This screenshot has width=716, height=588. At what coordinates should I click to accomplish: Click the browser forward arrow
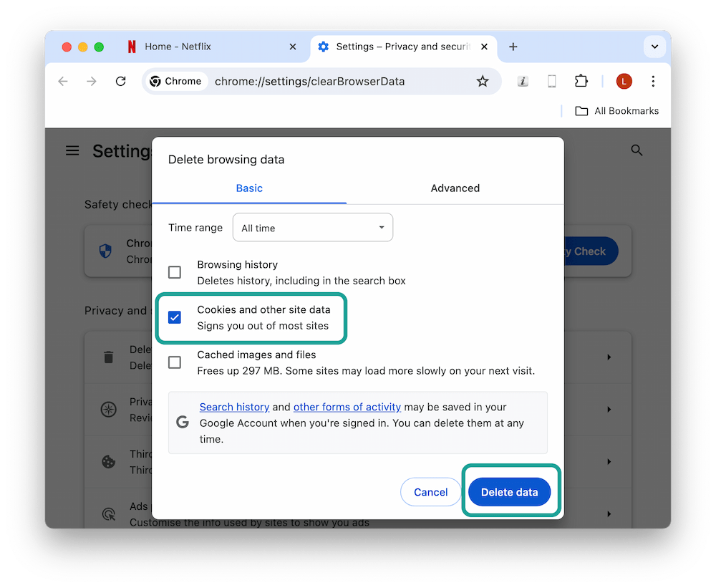[x=92, y=82]
